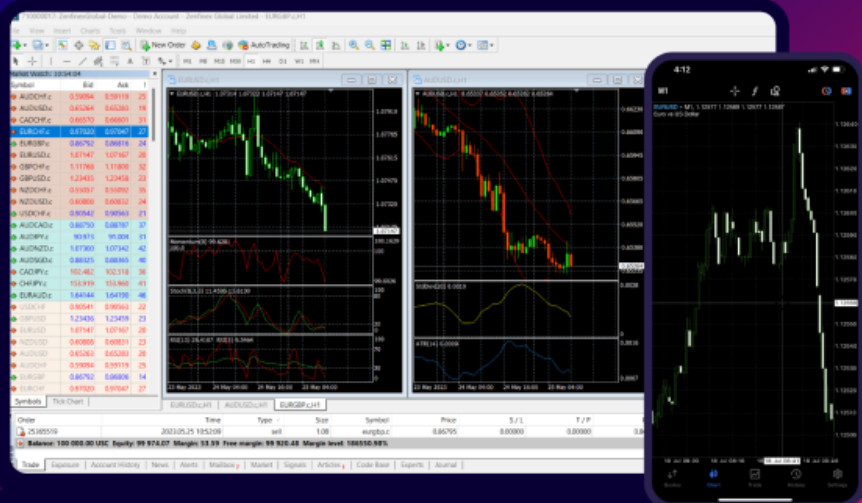Screen dimensions: 862x503
Task: Open the Charts menu
Action: click(x=90, y=31)
